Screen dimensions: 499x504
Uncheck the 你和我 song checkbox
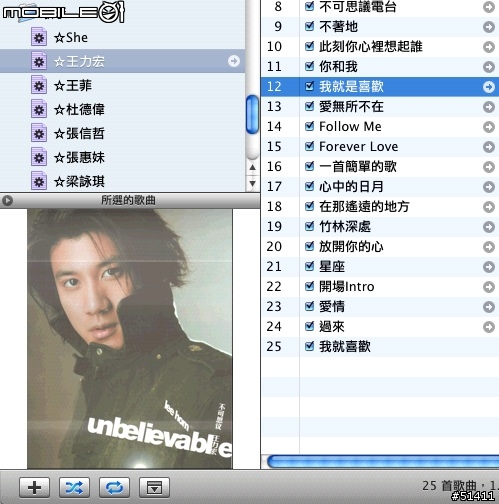click(x=310, y=66)
